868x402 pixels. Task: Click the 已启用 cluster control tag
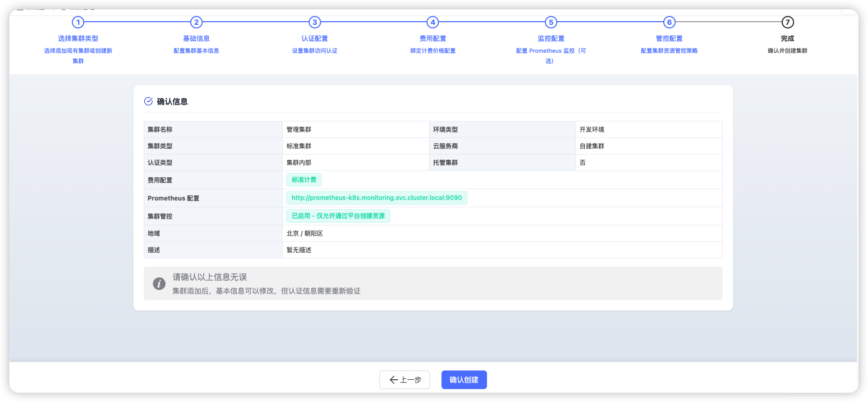tap(338, 216)
